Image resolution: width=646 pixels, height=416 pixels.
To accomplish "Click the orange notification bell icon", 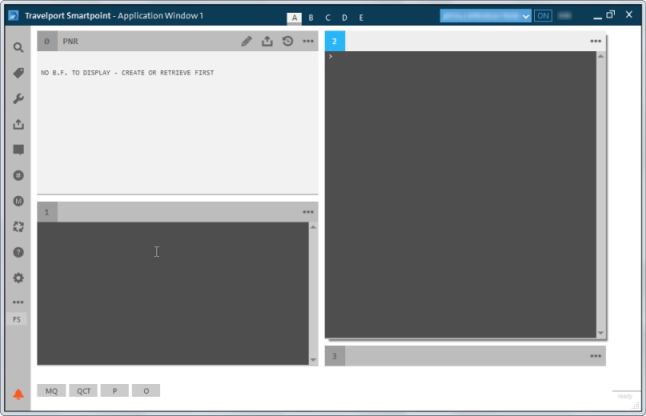I will pyautogui.click(x=18, y=394).
